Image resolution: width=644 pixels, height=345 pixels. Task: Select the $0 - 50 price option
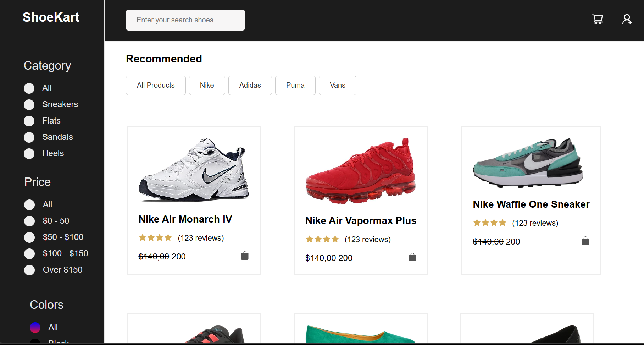pyautogui.click(x=29, y=221)
